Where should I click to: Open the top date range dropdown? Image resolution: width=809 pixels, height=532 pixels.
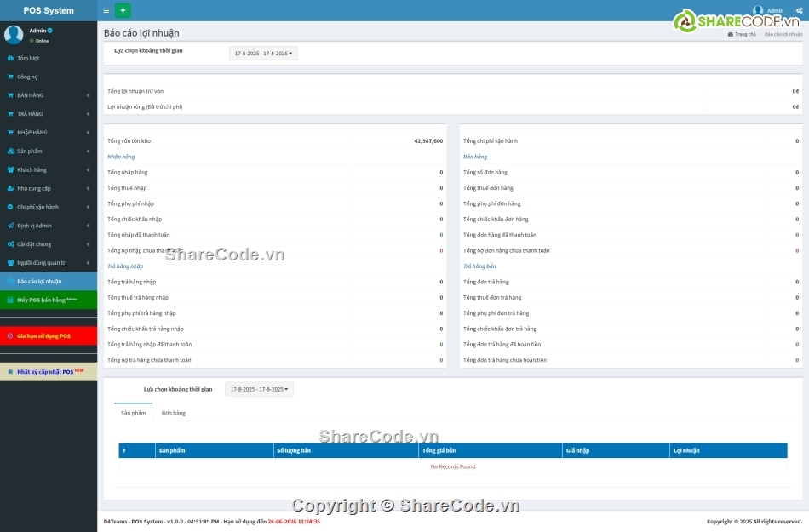tap(263, 54)
